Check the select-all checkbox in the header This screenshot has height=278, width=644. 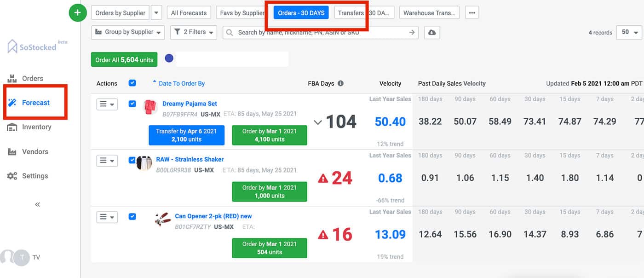tap(132, 83)
